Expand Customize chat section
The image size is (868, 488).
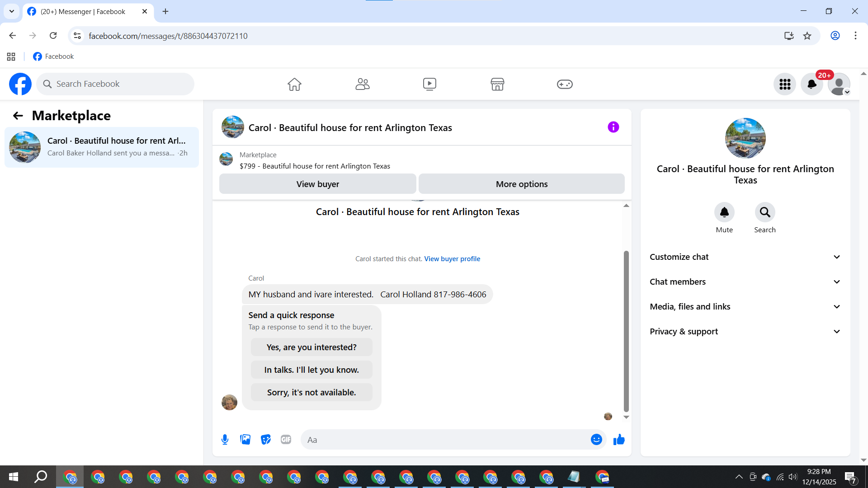(745, 257)
